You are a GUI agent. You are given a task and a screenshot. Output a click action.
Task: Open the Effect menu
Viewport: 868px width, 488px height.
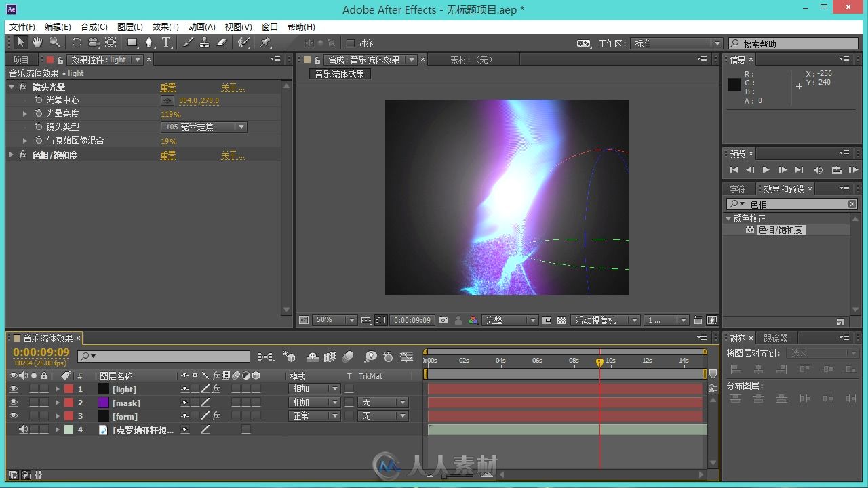tap(165, 27)
